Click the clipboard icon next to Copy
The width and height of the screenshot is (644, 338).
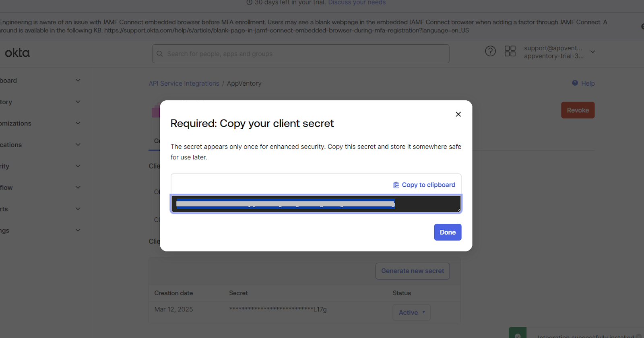point(396,185)
